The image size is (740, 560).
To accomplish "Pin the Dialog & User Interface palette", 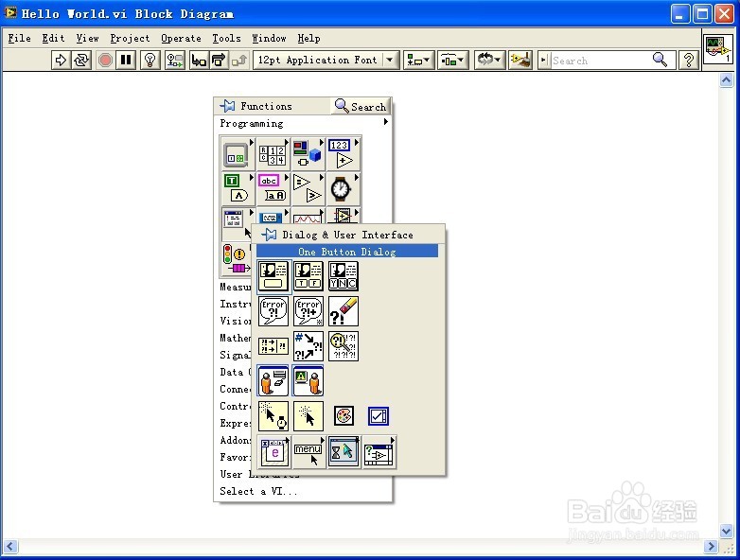I will tap(269, 235).
